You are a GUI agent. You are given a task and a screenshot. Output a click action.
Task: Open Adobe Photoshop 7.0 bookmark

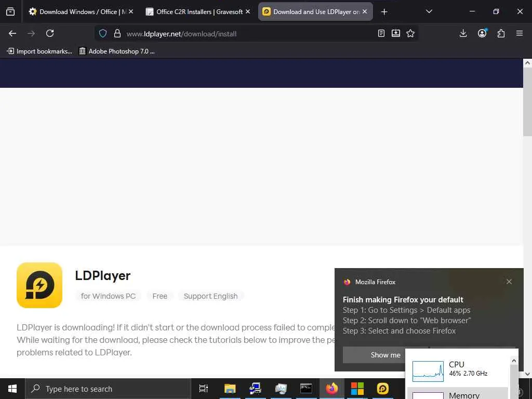coord(117,51)
